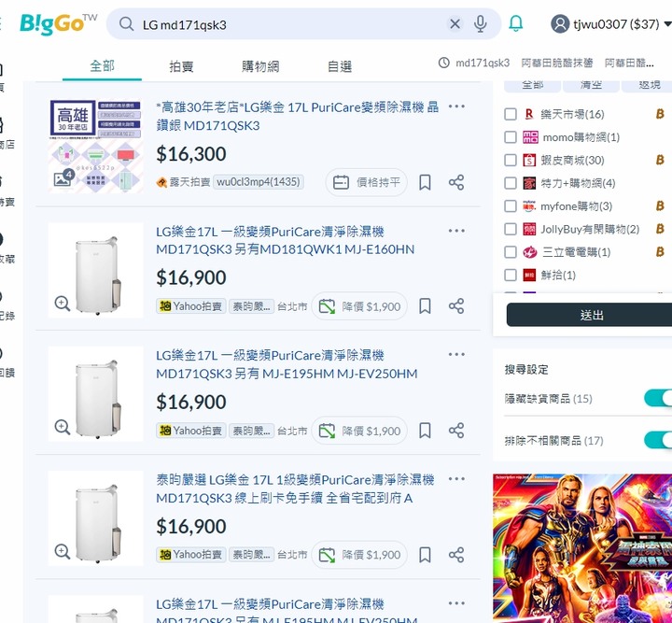Check the 蝦皮商城(30) filter
The image size is (672, 623).
510,160
